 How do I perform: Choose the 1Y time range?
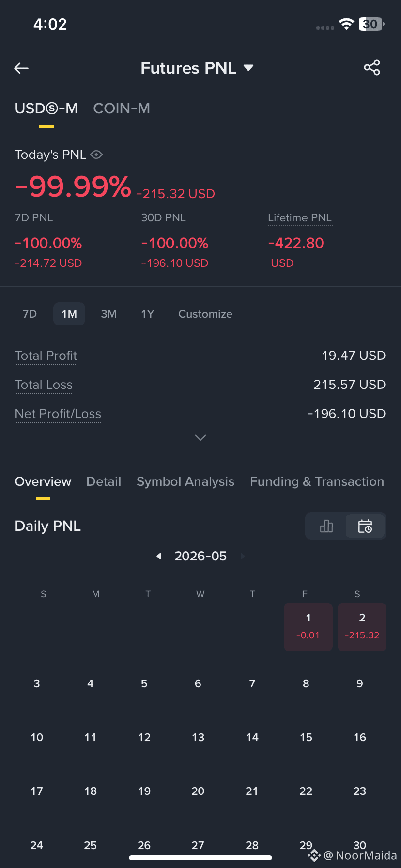coord(147,314)
